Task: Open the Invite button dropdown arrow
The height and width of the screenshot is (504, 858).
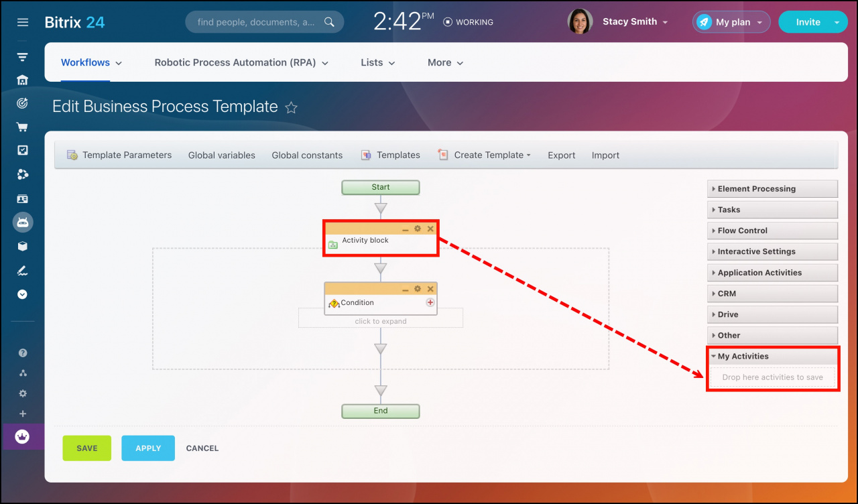Action: [837, 22]
